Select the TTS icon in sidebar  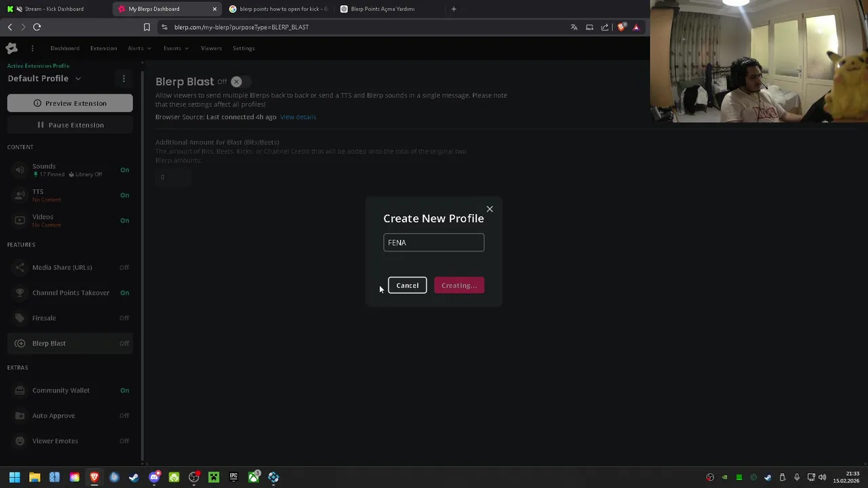click(x=20, y=195)
